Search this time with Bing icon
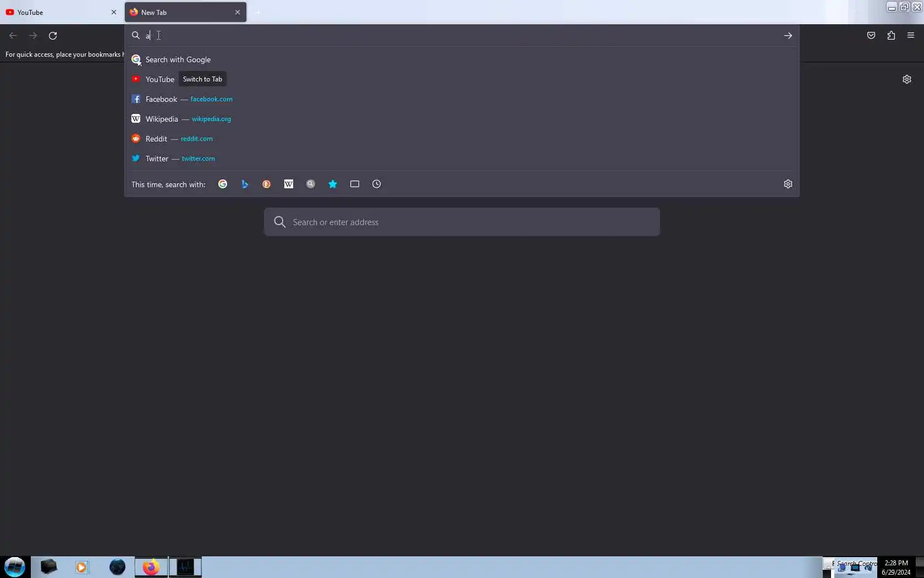 pyautogui.click(x=245, y=184)
